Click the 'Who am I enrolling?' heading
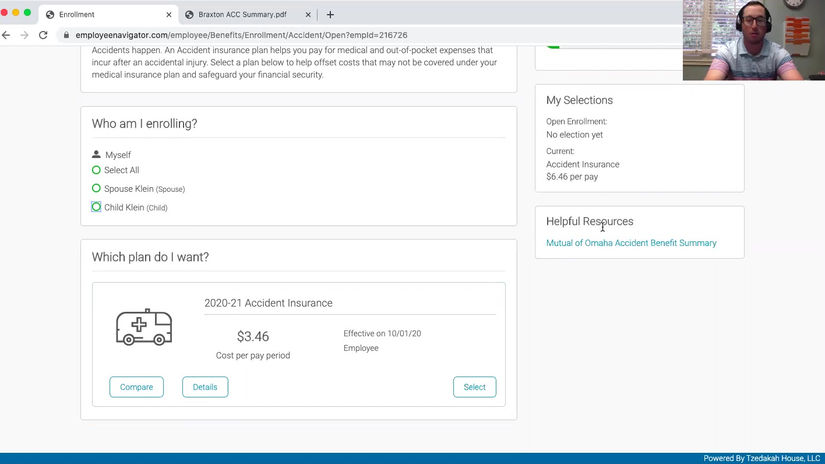Screen dimensions: 825x464 (x=144, y=124)
